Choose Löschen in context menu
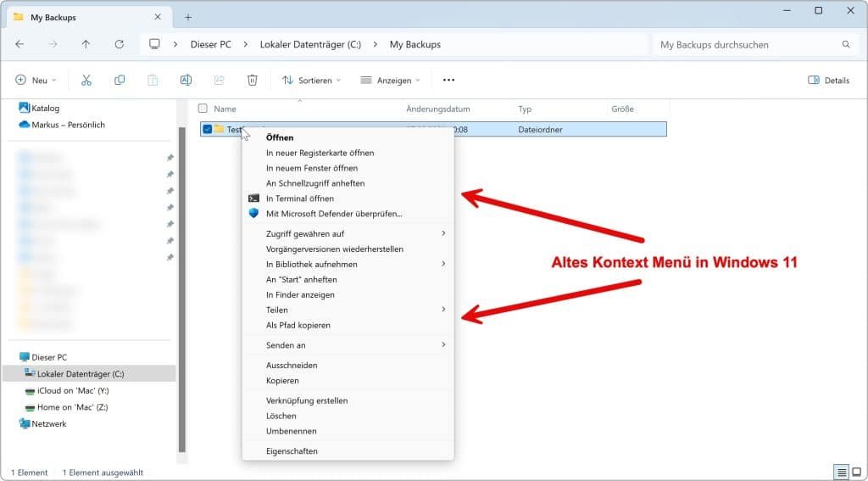 [348, 417]
